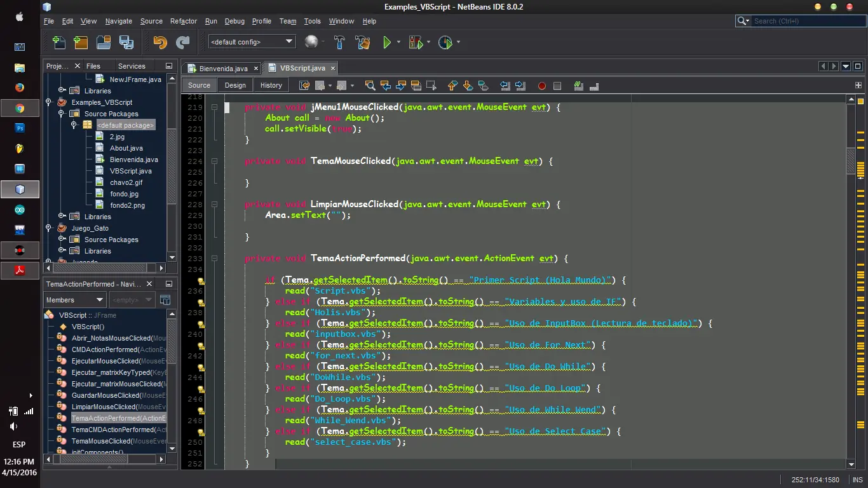Open the Run Project dropdown arrow
The width and height of the screenshot is (868, 488).
398,43
